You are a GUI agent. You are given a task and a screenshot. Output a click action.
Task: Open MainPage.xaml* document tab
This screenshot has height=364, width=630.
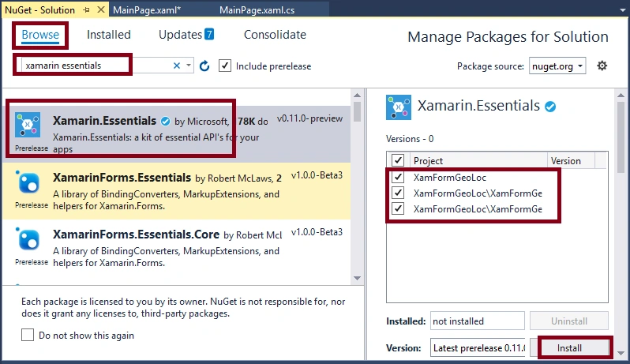tap(147, 10)
